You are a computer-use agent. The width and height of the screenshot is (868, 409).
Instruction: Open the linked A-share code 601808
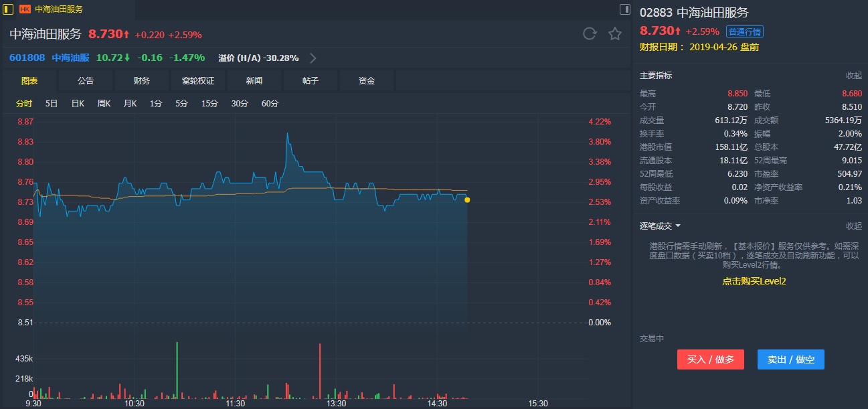pyautogui.click(x=27, y=58)
